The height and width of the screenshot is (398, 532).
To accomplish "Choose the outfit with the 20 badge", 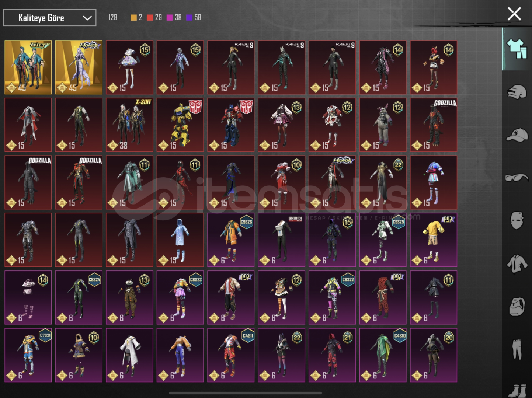I will click(x=434, y=355).
